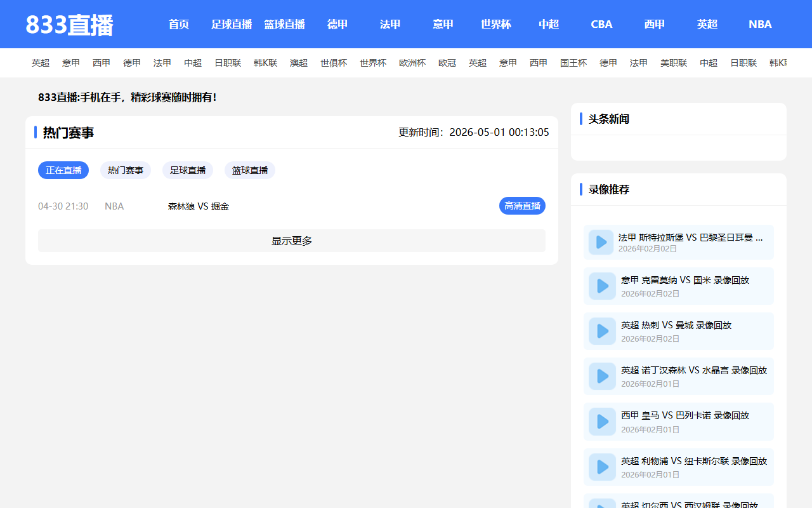
Task: Switch to the 足球直播 filter tab below 热门赛事
Action: point(188,170)
